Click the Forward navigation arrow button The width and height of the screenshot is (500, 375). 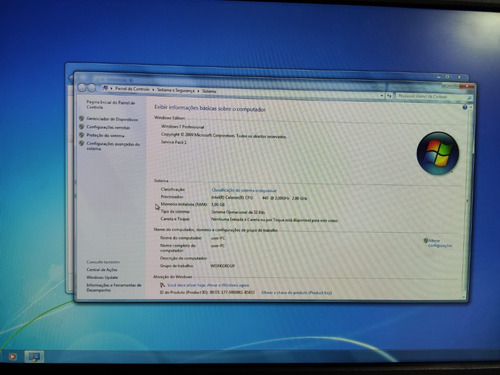[91, 88]
